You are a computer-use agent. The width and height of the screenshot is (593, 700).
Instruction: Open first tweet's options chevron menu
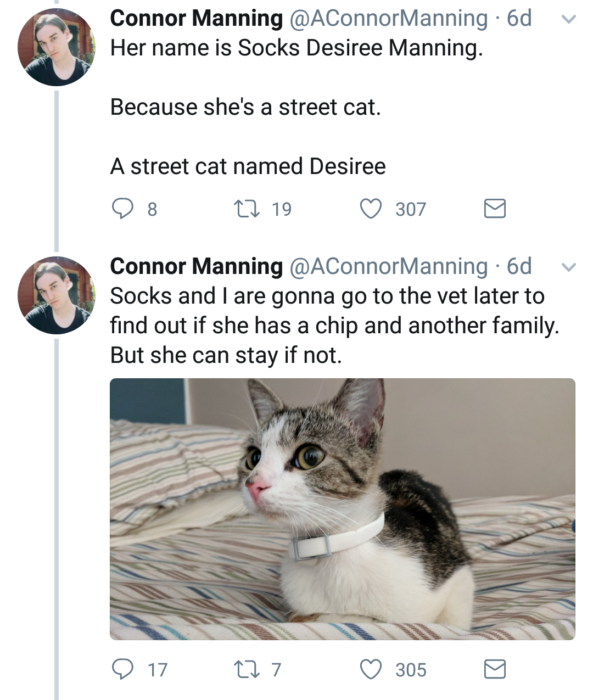(x=569, y=20)
